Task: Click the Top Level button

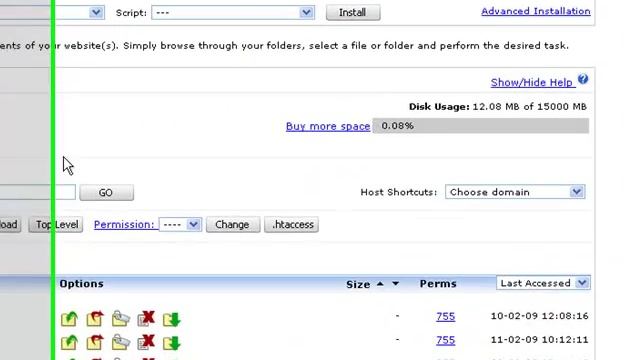Action: click(x=56, y=224)
